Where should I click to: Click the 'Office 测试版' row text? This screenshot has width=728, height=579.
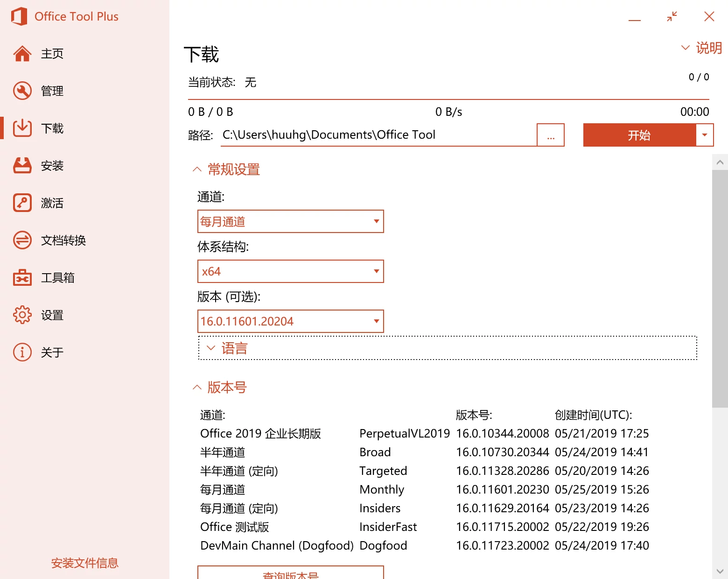tap(235, 527)
